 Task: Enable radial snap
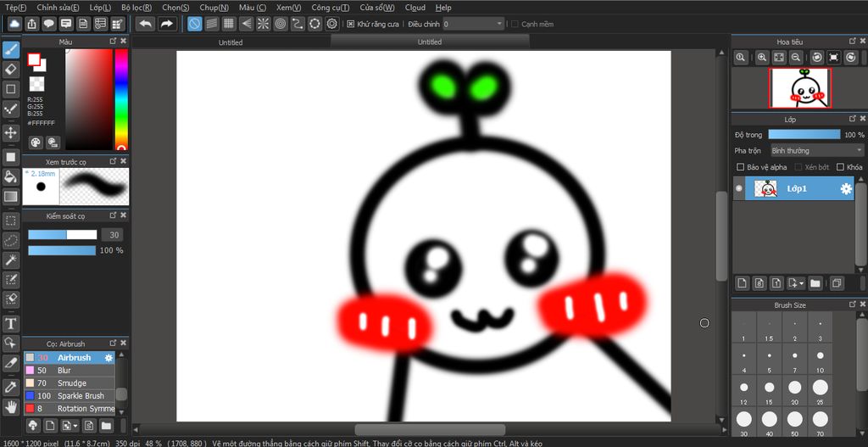[x=263, y=24]
